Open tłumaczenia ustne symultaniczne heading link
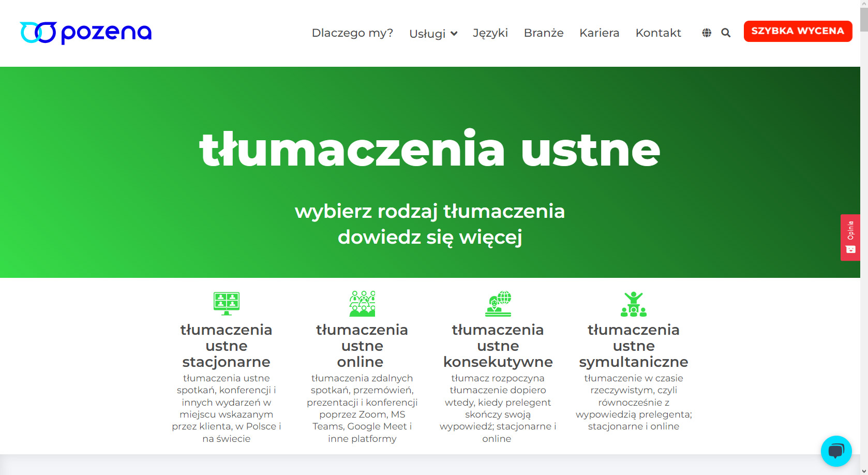The width and height of the screenshot is (868, 475). (x=634, y=346)
